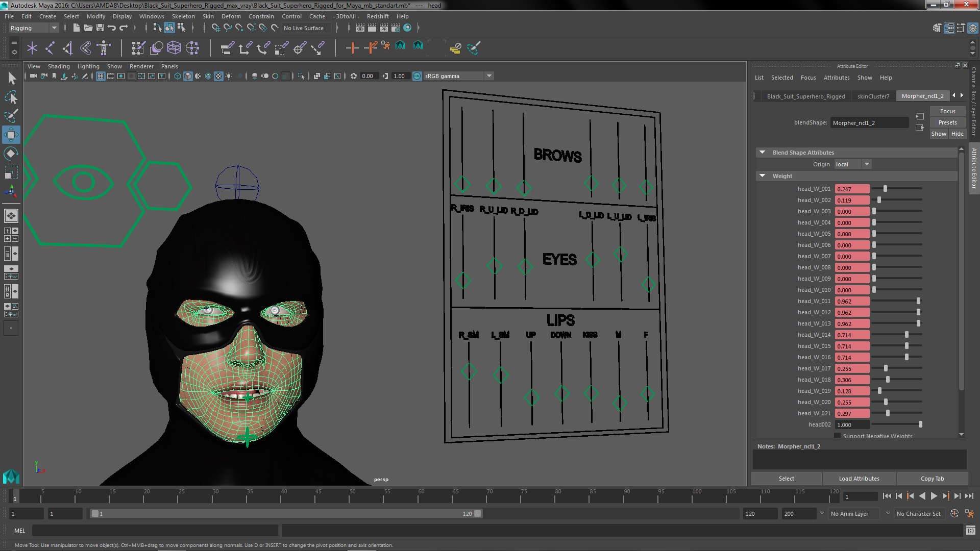Collapse the Blend Shape Attributes section

point(762,153)
